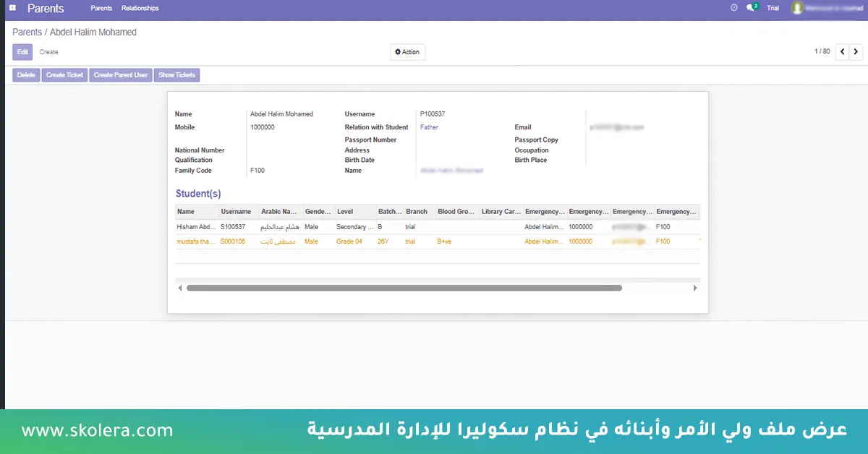Go to previous record arrow
The image size is (868, 454).
tap(842, 52)
